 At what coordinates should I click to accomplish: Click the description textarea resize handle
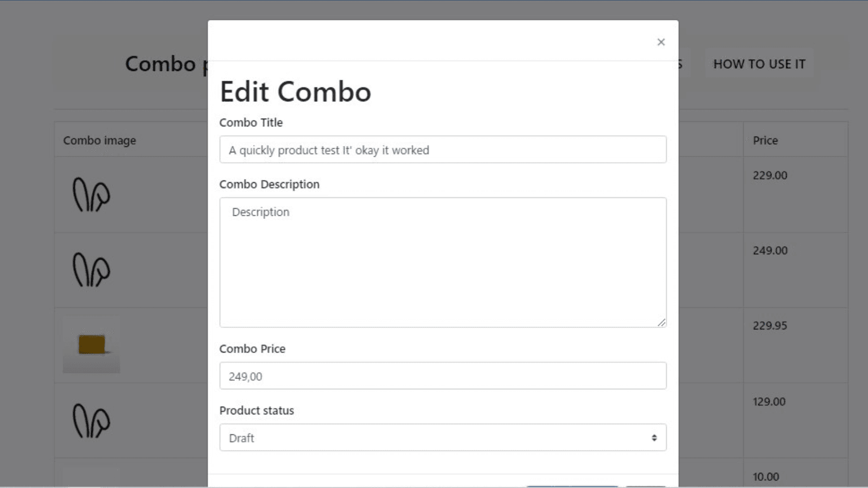click(x=661, y=323)
